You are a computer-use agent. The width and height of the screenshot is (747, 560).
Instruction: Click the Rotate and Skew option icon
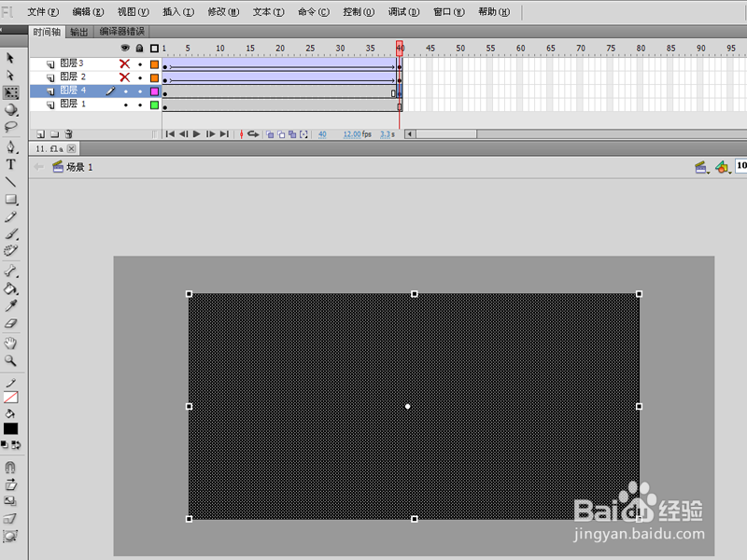[10, 484]
